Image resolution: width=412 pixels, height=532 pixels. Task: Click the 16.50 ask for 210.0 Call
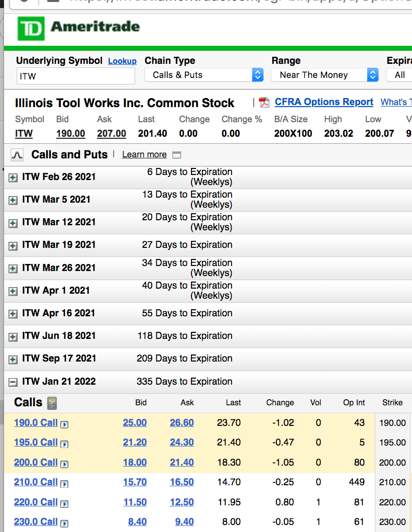(182, 482)
